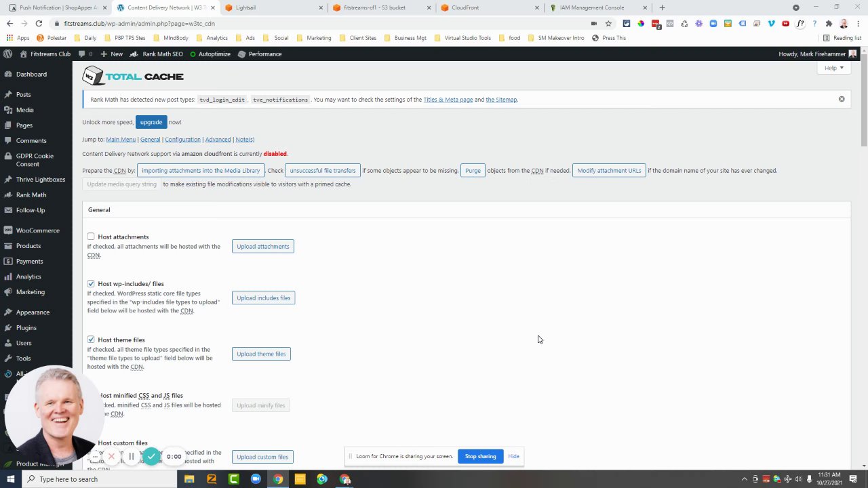Viewport: 868px width, 488px height.
Task: Bookmark this page with the star icon
Action: 608,23
